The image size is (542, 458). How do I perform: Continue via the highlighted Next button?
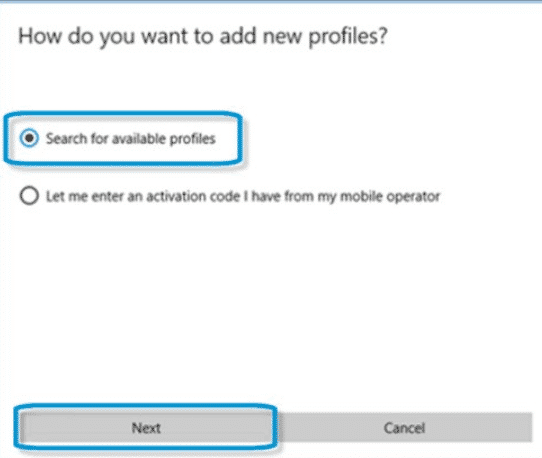coord(146,428)
